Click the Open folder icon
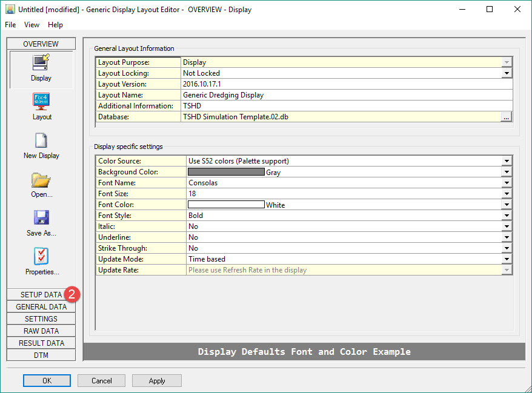Screen dimensions: 532x393 [x=41, y=180]
